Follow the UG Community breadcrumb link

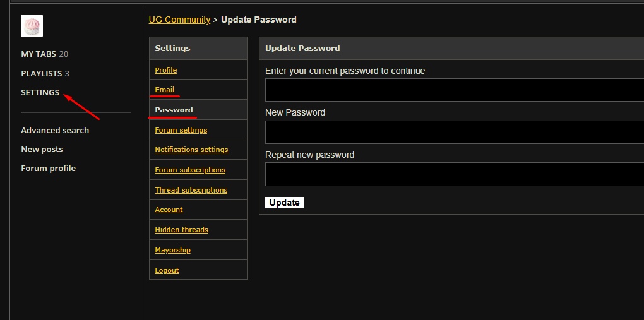pyautogui.click(x=179, y=20)
